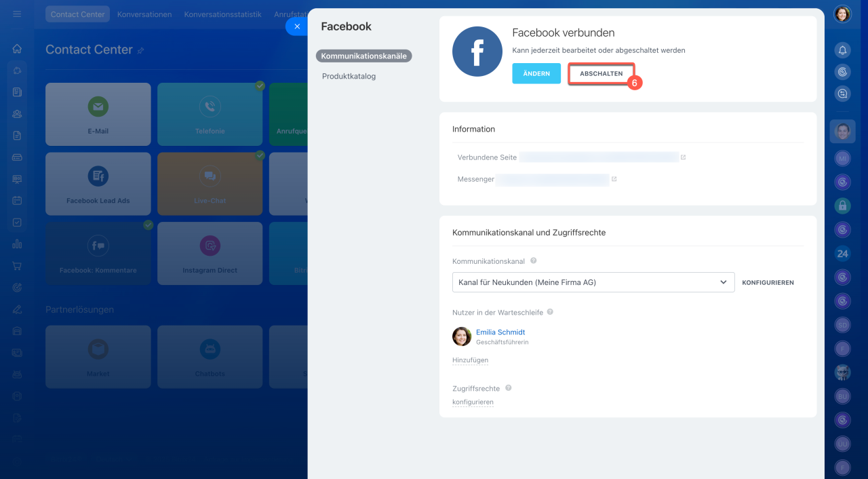Open the Facebook Lead Ads card

pyautogui.click(x=98, y=184)
